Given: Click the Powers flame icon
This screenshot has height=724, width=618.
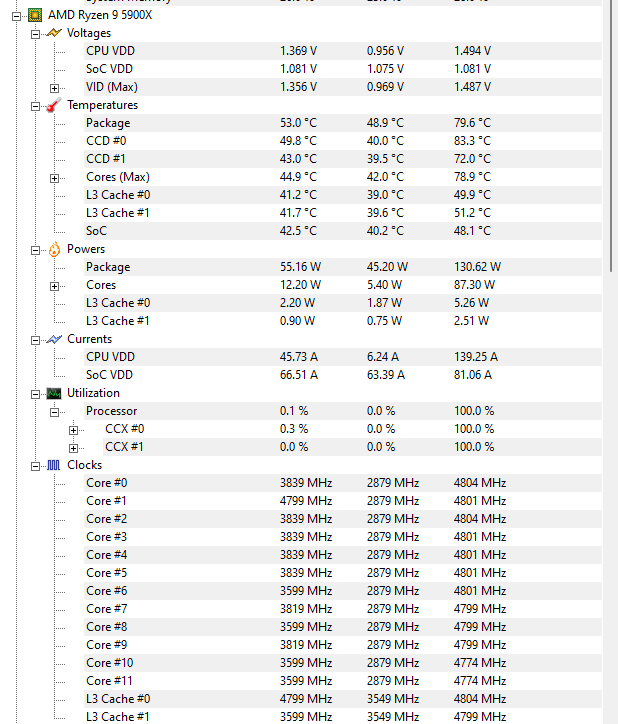Looking at the screenshot, I should pyautogui.click(x=54, y=249).
